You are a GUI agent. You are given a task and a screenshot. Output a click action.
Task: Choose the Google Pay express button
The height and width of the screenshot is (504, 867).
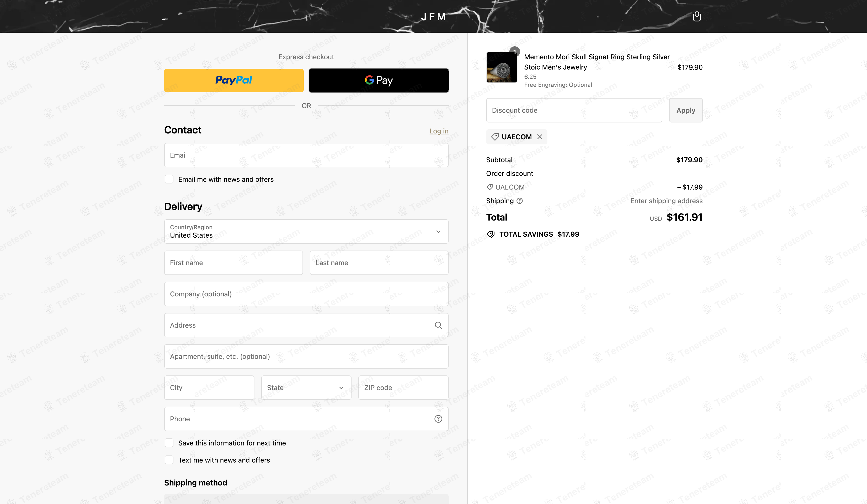point(378,80)
